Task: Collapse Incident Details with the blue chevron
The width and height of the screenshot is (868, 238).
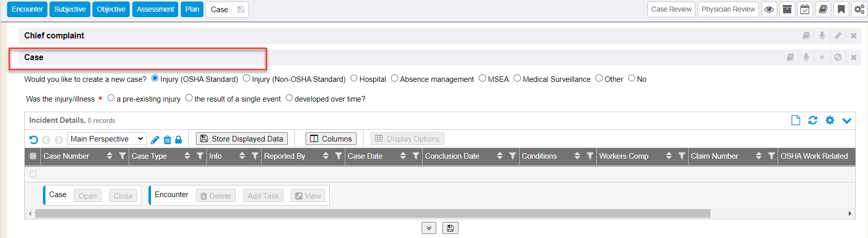Action: coord(847,120)
